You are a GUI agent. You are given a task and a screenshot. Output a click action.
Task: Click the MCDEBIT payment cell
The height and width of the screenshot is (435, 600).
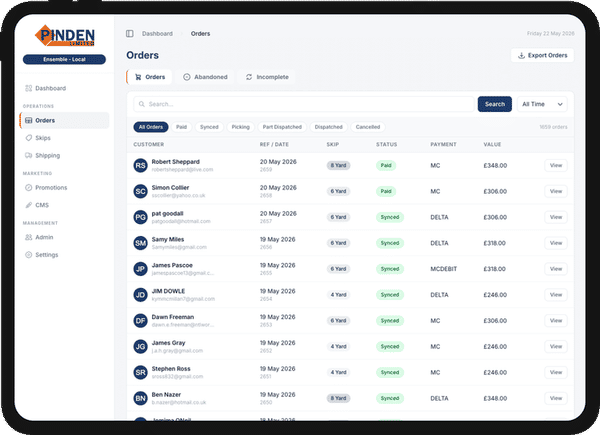(443, 269)
